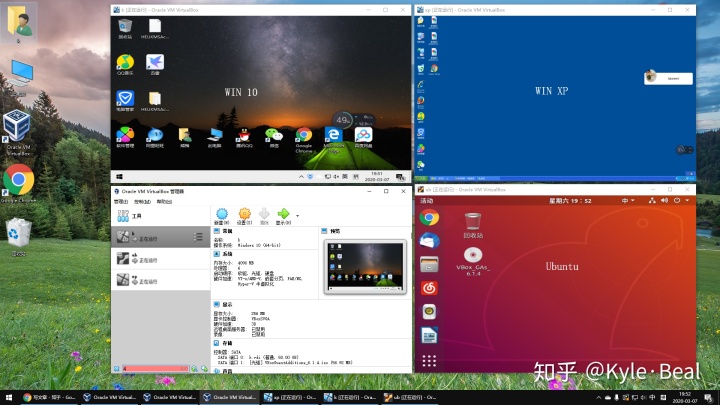
Task: Open WeChat icon in Win 10 VM
Action: click(x=274, y=137)
